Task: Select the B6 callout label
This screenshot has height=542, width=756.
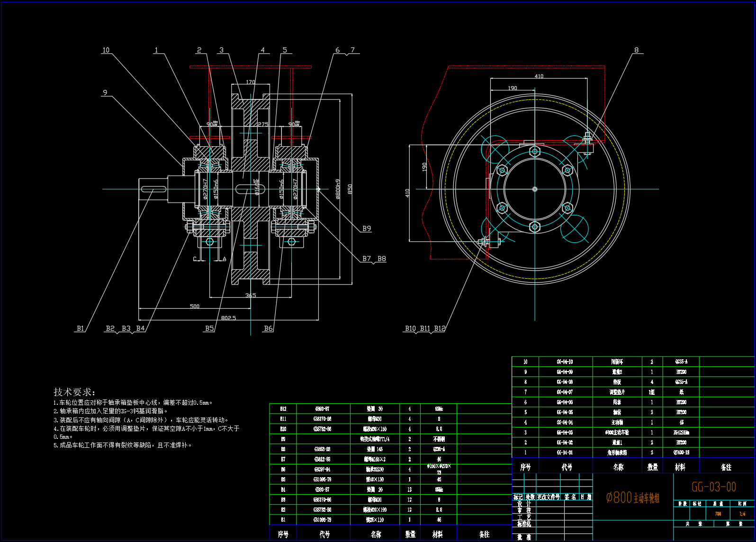Action: (x=268, y=328)
